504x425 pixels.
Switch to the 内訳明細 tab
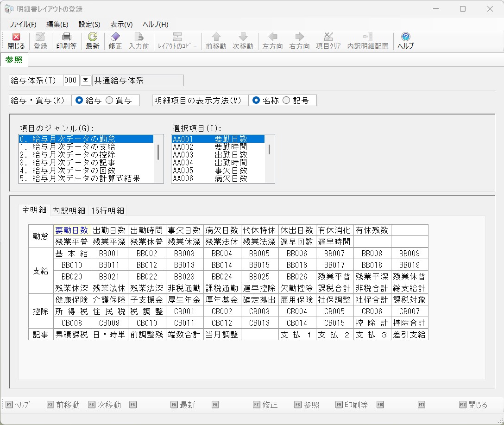(x=69, y=210)
